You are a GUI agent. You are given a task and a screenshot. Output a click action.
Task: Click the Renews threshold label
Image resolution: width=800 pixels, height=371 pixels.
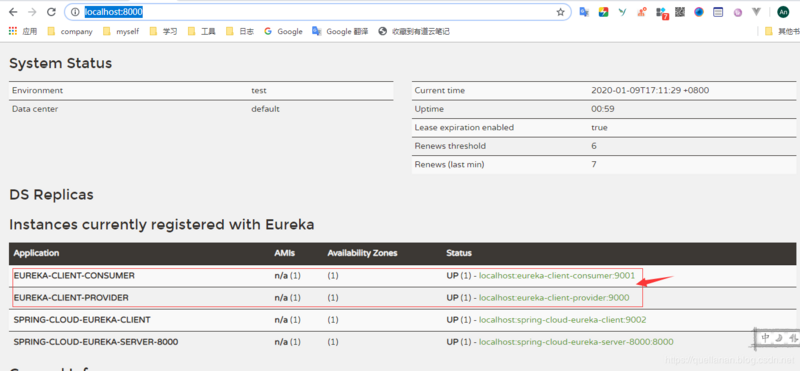click(450, 146)
